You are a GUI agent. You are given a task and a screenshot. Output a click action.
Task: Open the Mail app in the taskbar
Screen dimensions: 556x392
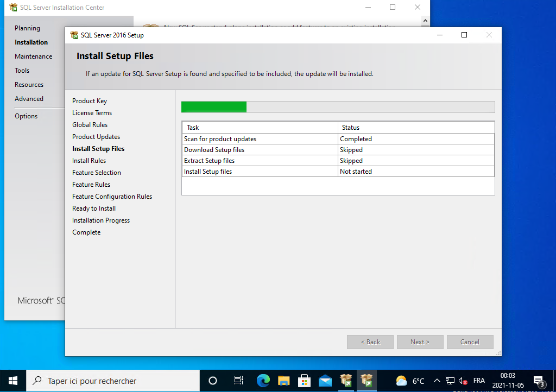coord(325,381)
